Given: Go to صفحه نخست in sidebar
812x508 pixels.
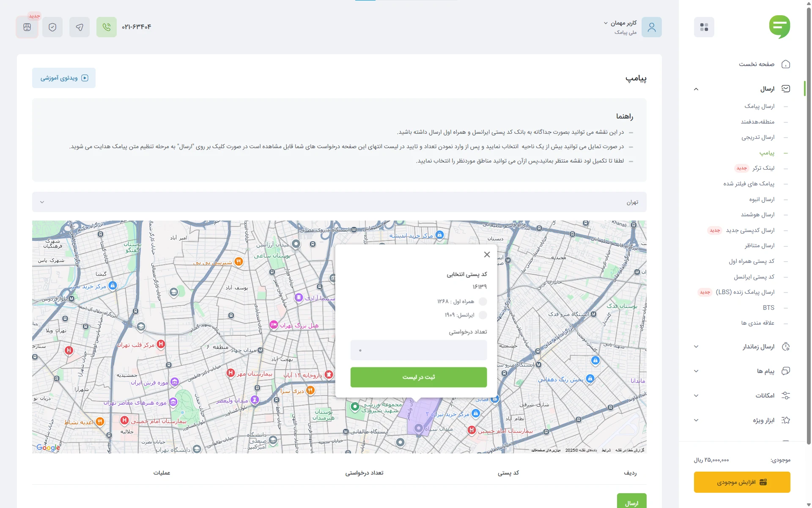Looking at the screenshot, I should click(x=757, y=64).
